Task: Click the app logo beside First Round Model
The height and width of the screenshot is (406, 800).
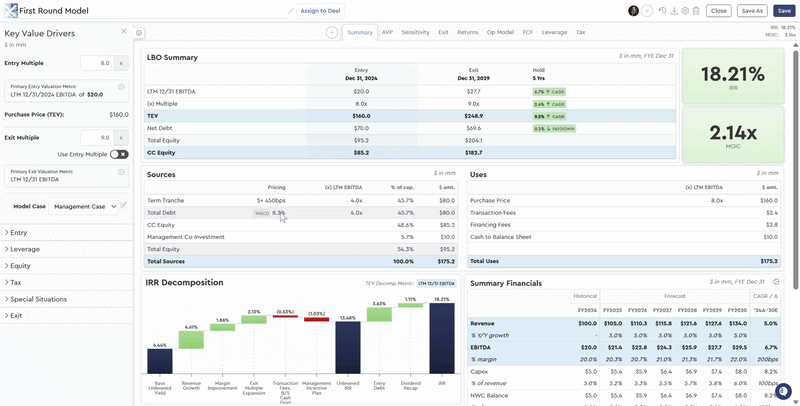Action: tap(10, 10)
